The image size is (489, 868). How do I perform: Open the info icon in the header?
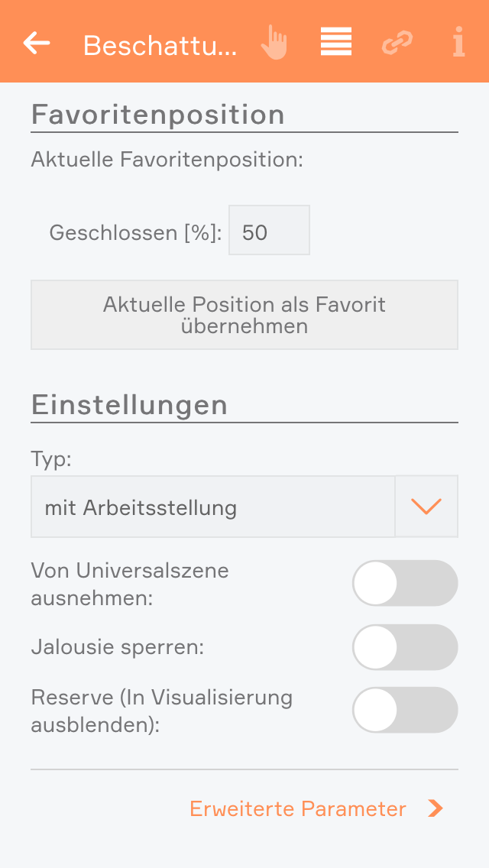coord(458,43)
